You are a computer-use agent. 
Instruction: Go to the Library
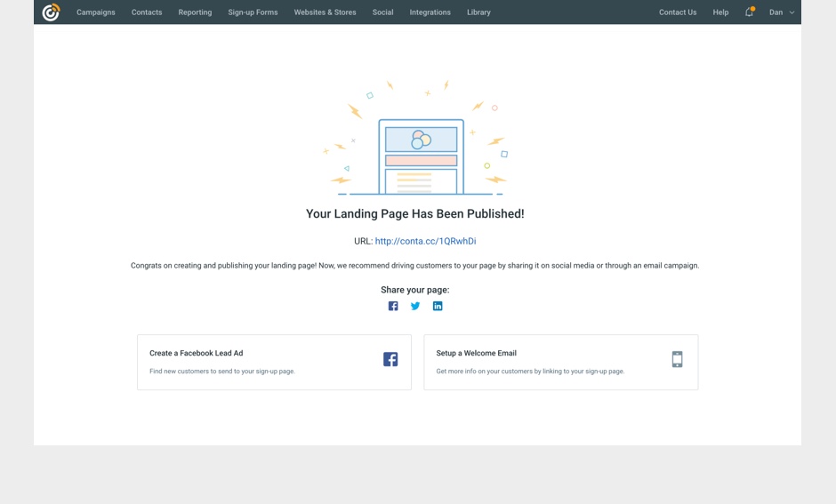click(x=478, y=12)
